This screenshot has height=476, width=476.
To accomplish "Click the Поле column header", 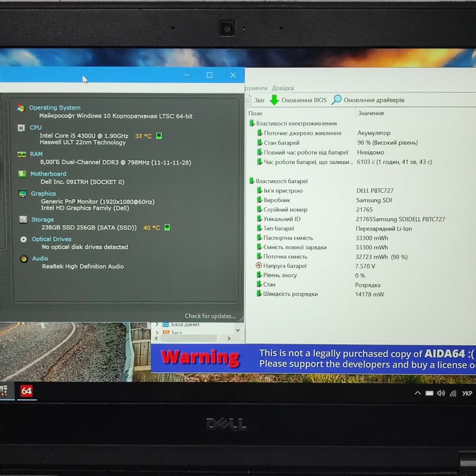I will [x=255, y=113].
